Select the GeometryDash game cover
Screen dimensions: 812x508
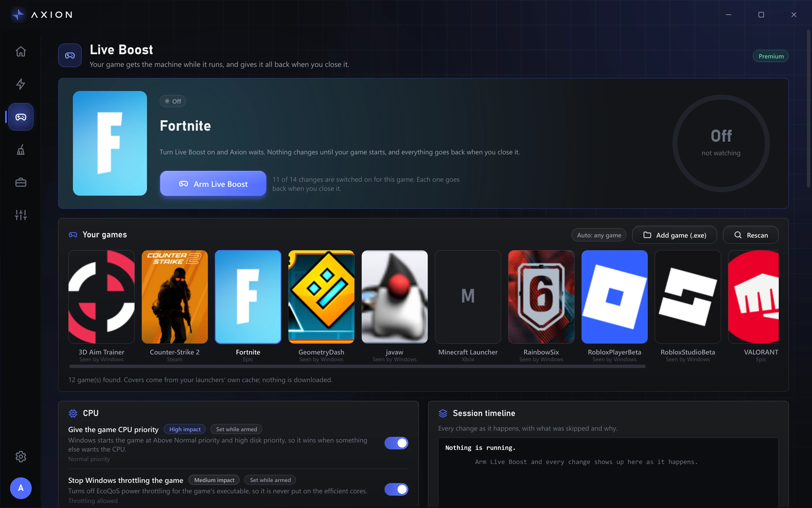tap(321, 297)
